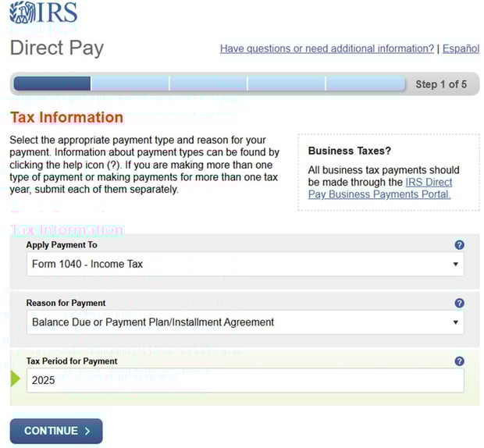Open the 'Have questions or need additional information?' link

click(x=326, y=48)
